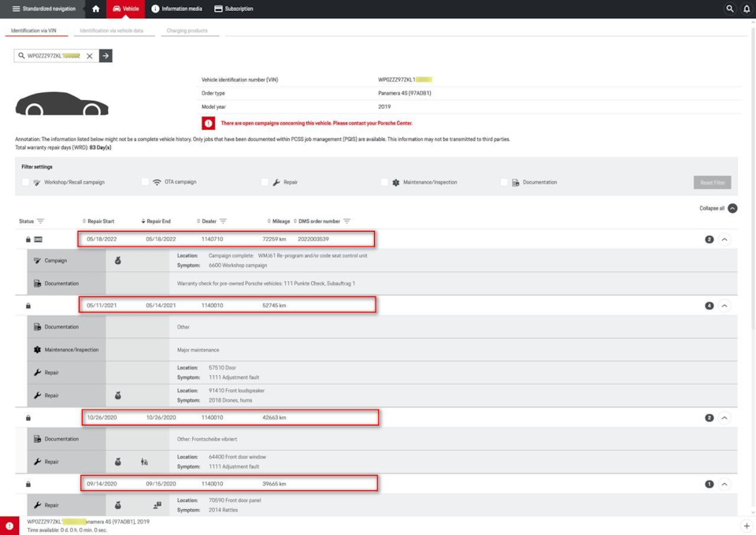Open the Subscription menu
The height and width of the screenshot is (535, 756).
(233, 9)
